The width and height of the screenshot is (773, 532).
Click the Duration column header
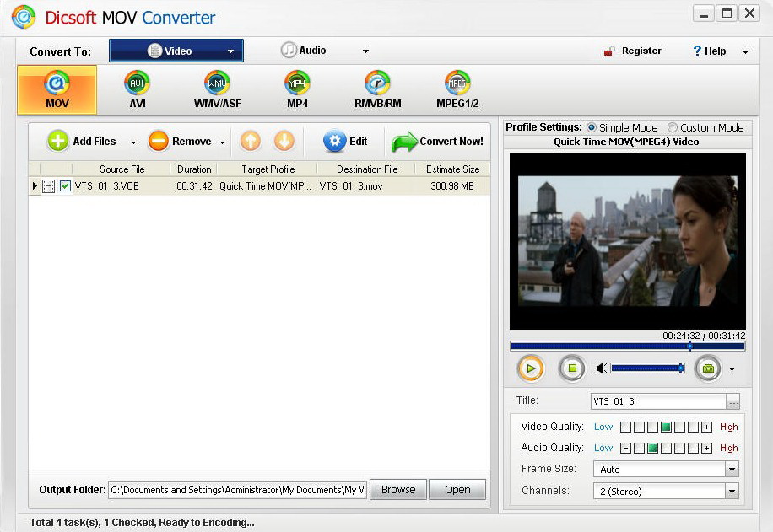[x=194, y=169]
